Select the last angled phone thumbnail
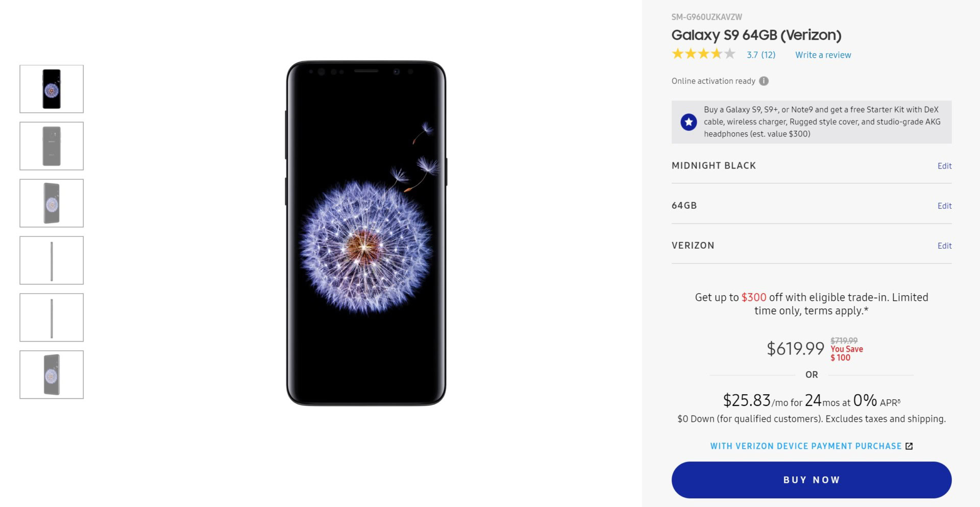980x507 pixels. [52, 375]
